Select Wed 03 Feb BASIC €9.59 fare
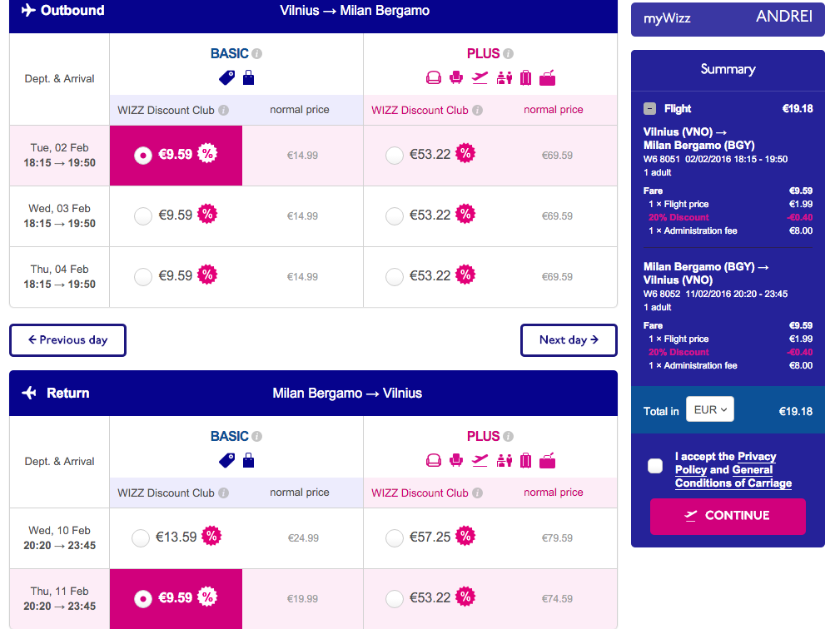 (x=143, y=216)
